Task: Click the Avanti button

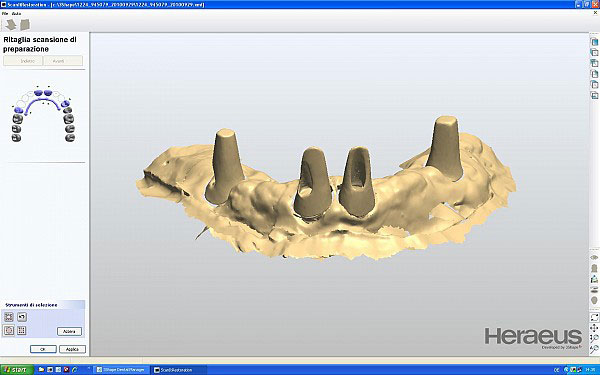Action: pos(63,61)
